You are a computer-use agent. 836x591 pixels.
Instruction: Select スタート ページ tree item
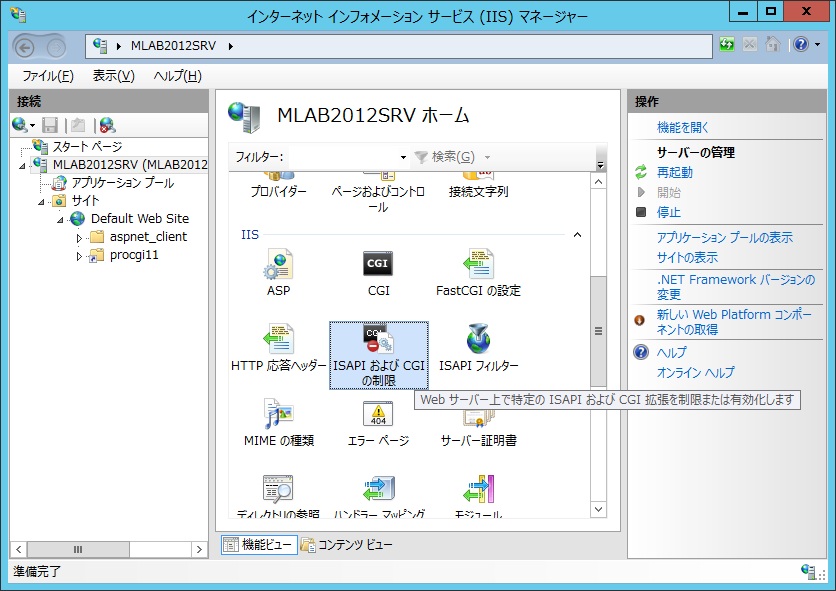point(87,147)
